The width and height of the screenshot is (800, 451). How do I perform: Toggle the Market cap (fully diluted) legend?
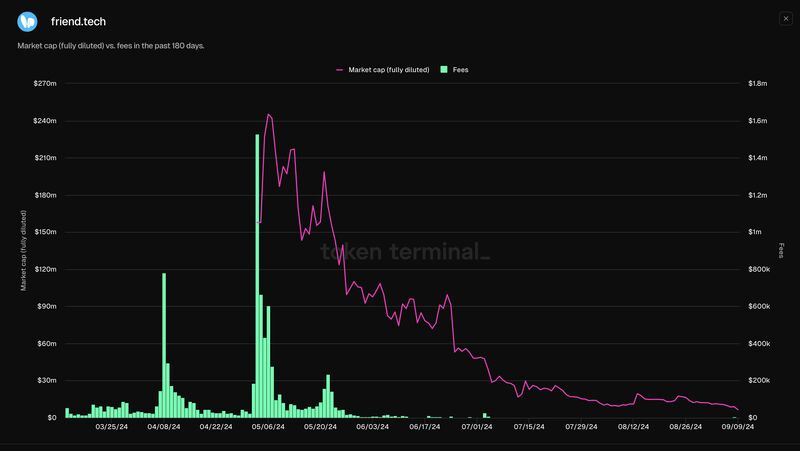click(x=383, y=70)
